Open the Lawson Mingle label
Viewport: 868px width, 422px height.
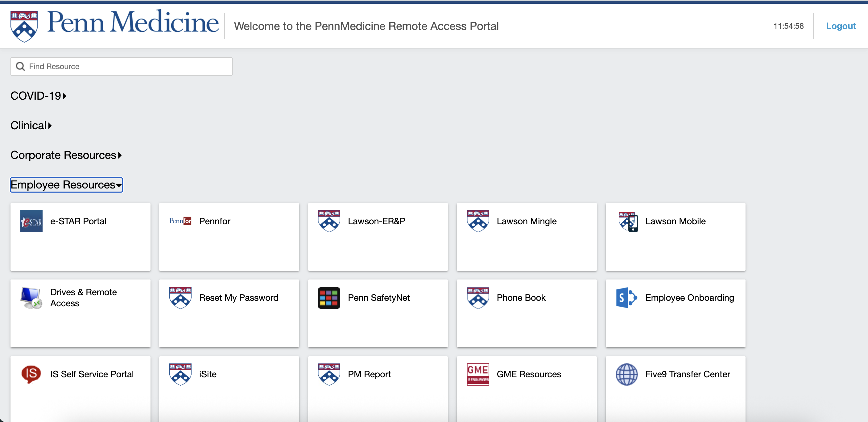526,221
